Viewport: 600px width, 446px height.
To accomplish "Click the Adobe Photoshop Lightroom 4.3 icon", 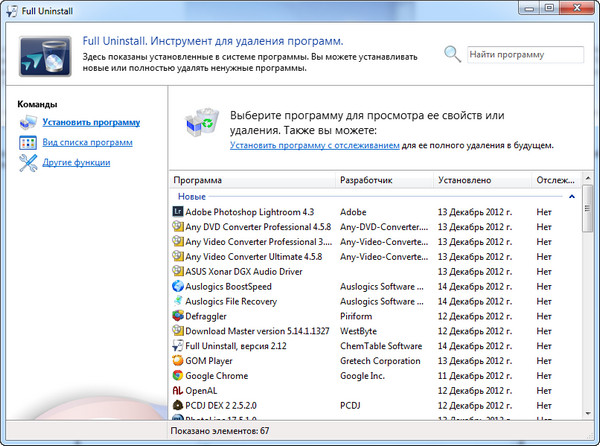I will [177, 212].
